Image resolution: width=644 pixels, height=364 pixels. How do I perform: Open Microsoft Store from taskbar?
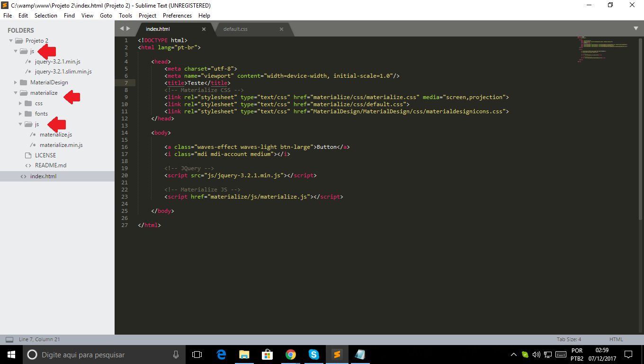pos(268,355)
